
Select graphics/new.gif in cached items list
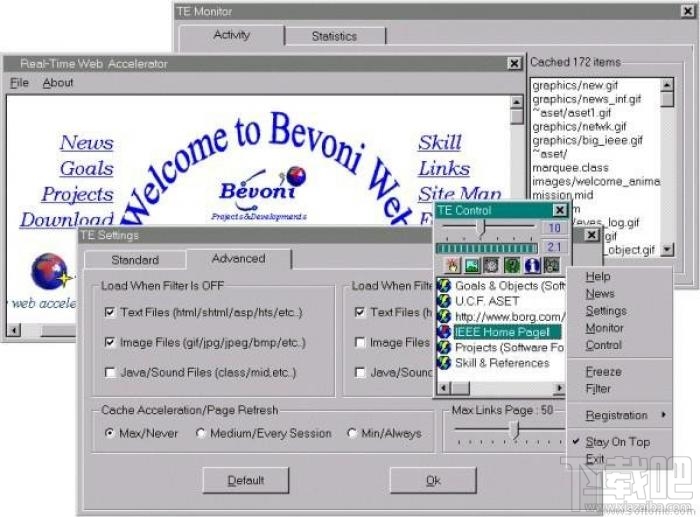pos(575,85)
